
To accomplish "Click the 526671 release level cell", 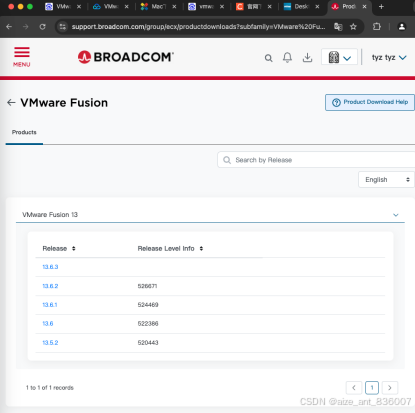I will click(x=147, y=286).
